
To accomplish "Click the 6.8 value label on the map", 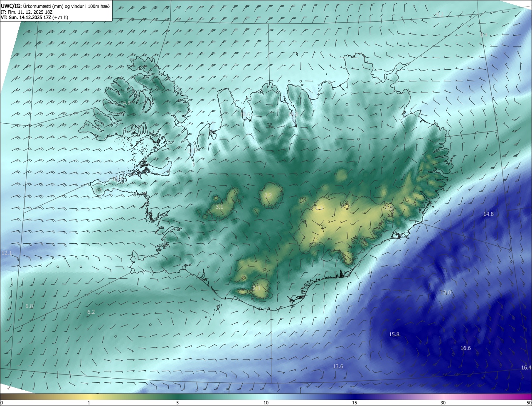I will tap(29, 306).
